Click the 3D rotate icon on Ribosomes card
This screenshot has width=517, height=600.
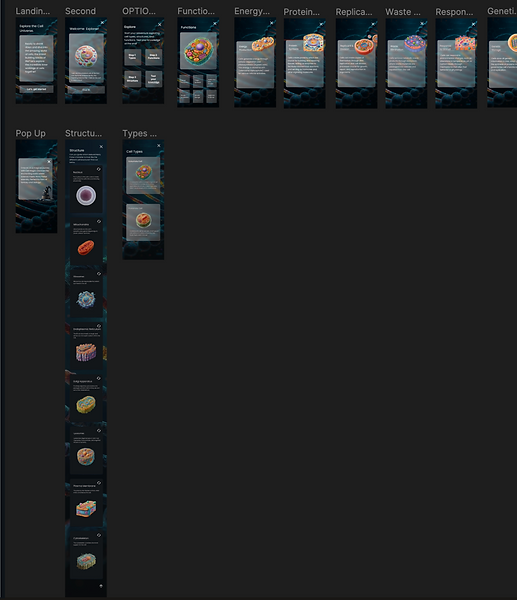(99, 274)
